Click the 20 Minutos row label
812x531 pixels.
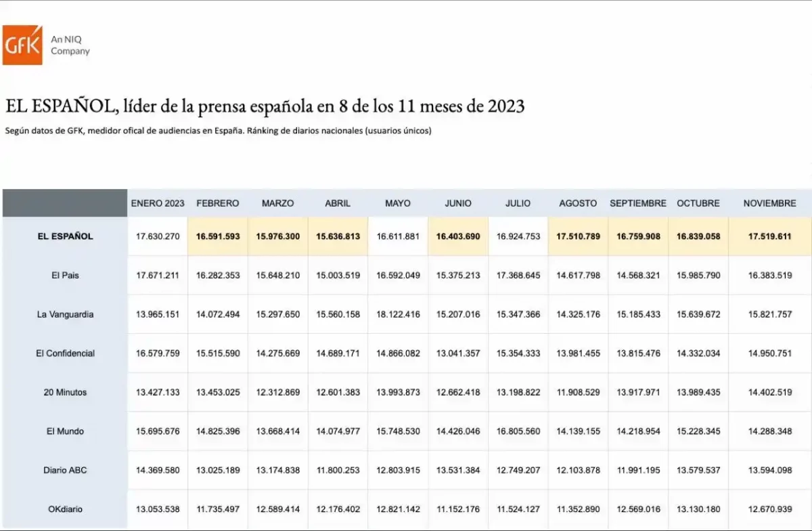tap(66, 392)
